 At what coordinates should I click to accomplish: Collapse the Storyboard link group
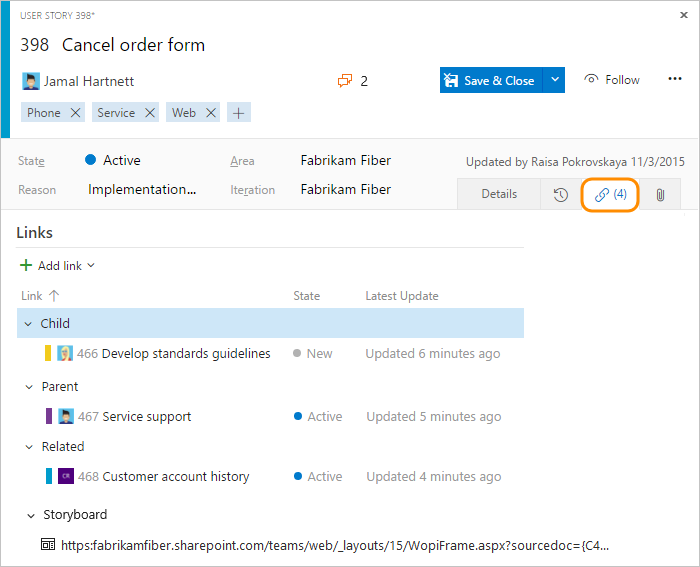31,516
